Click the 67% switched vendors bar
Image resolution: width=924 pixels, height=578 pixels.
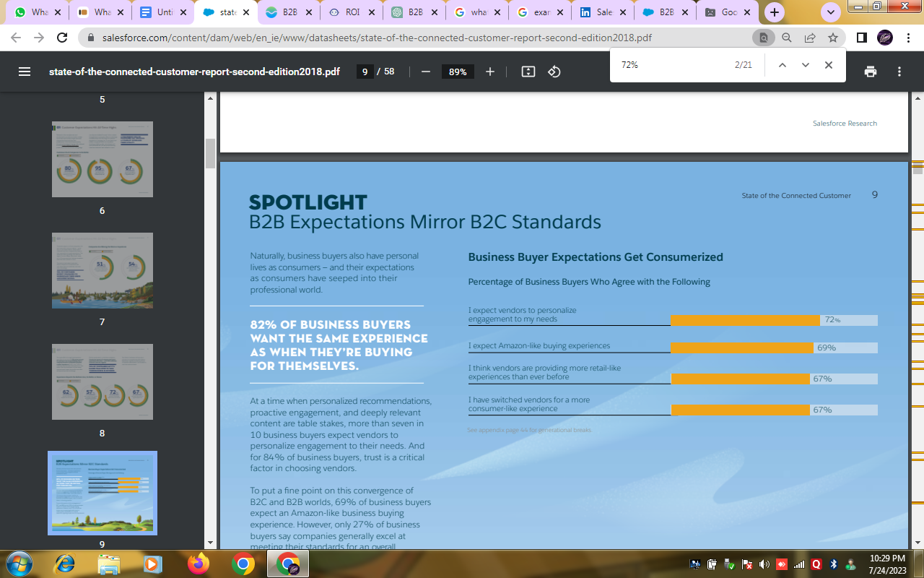(x=740, y=410)
